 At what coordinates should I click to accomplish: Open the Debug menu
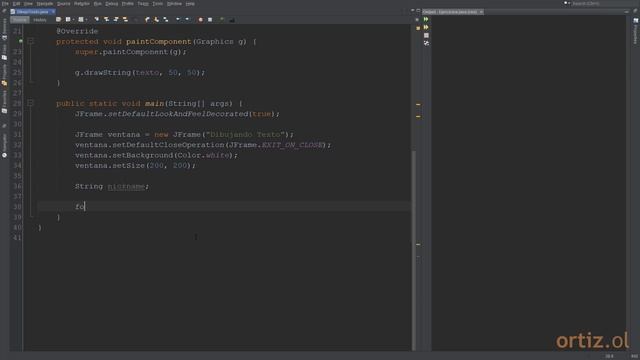(x=111, y=4)
